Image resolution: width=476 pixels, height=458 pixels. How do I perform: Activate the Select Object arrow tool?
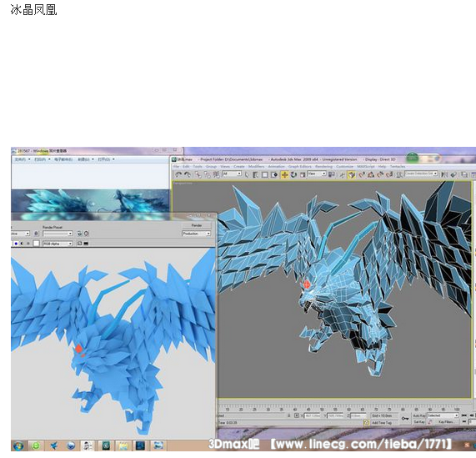click(247, 174)
